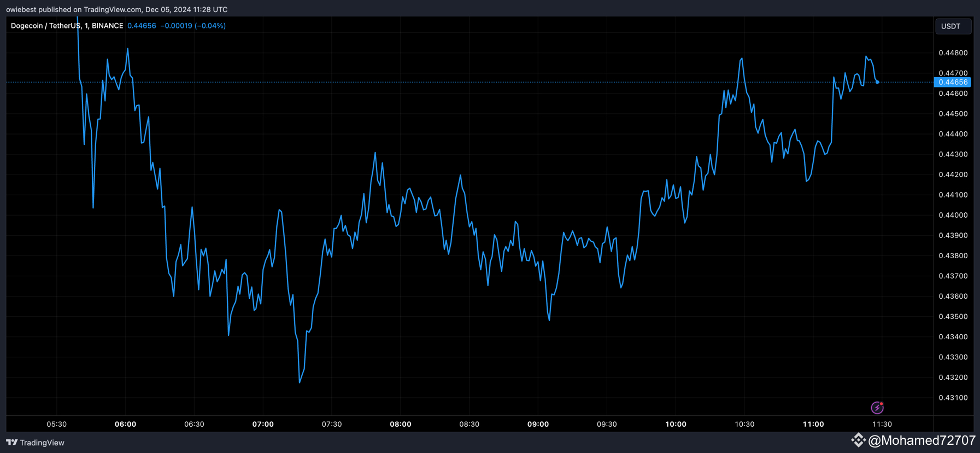Click the 0.43100 price axis label
980x453 pixels.
(953, 398)
